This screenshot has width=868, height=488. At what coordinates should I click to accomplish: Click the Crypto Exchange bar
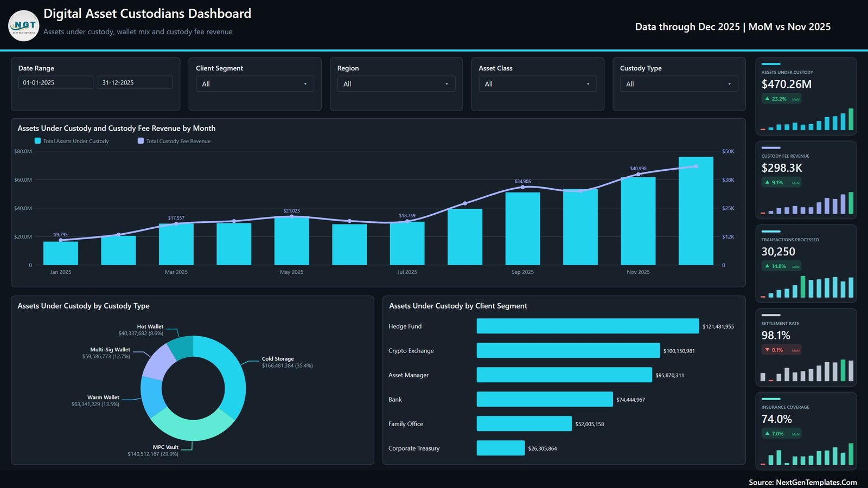tap(568, 350)
